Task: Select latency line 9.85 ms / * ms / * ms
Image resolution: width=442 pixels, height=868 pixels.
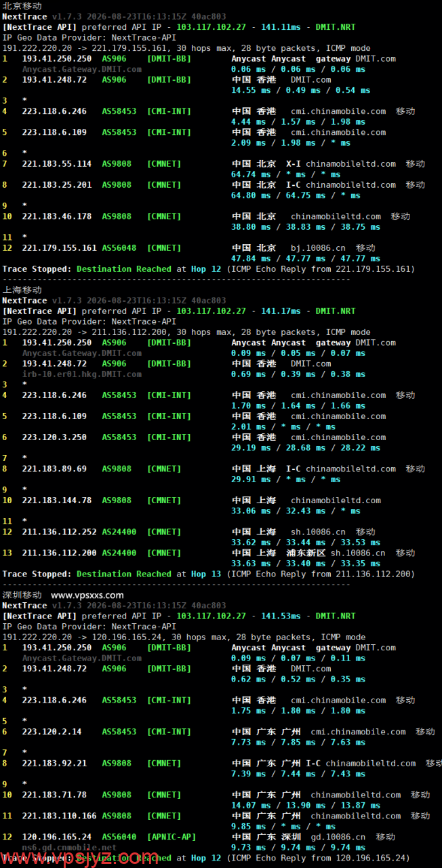Action: 283,827
